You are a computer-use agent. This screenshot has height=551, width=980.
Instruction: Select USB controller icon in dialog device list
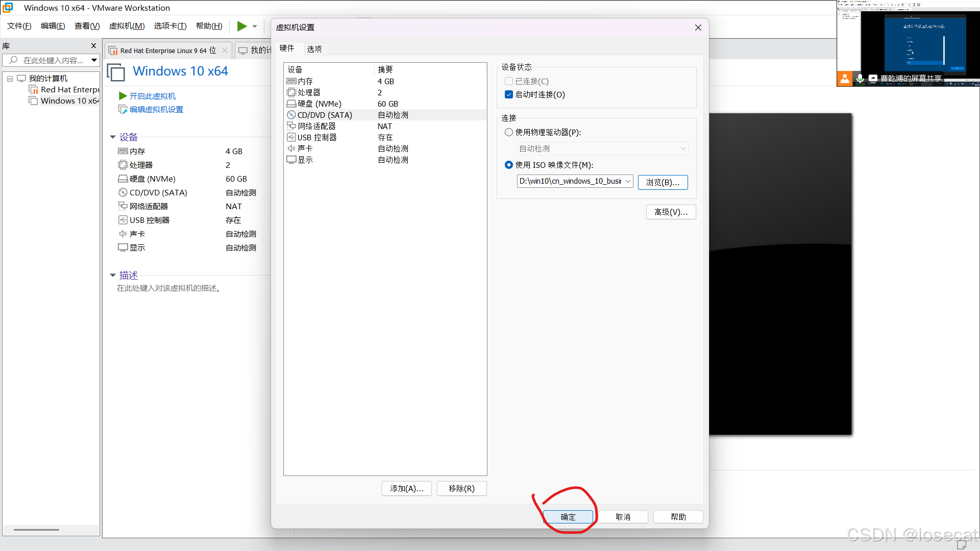tap(291, 137)
